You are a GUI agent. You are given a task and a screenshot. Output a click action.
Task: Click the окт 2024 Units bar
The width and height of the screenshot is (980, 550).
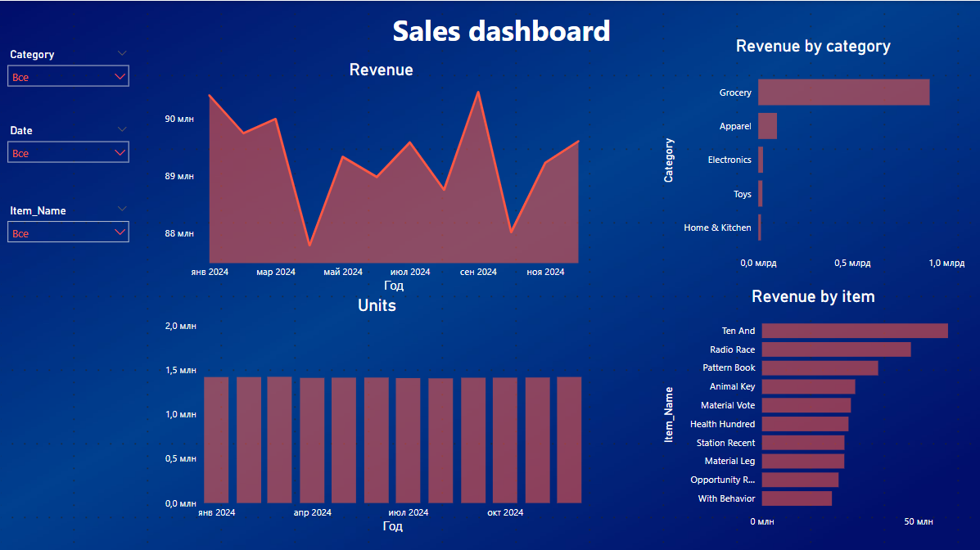(505, 440)
